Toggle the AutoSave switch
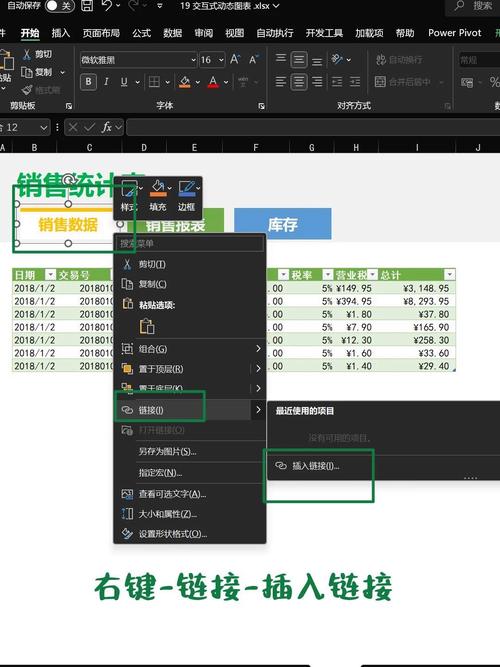 59,6
